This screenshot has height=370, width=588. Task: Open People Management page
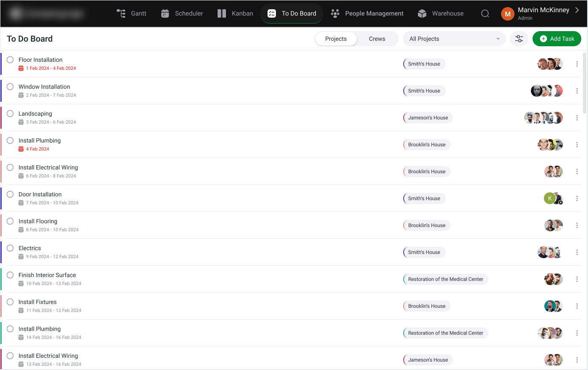point(367,13)
